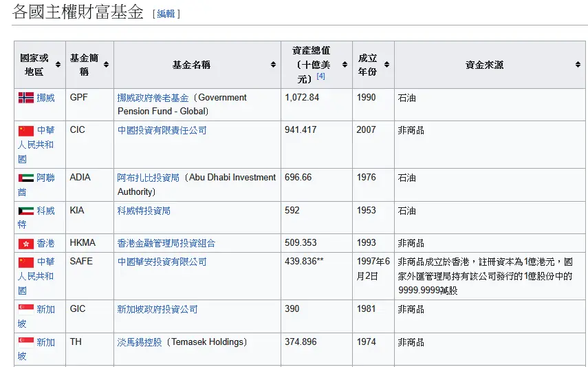The image size is (588, 367).
Task: Open 新加坡 link in GIC row
Action: (x=36, y=316)
